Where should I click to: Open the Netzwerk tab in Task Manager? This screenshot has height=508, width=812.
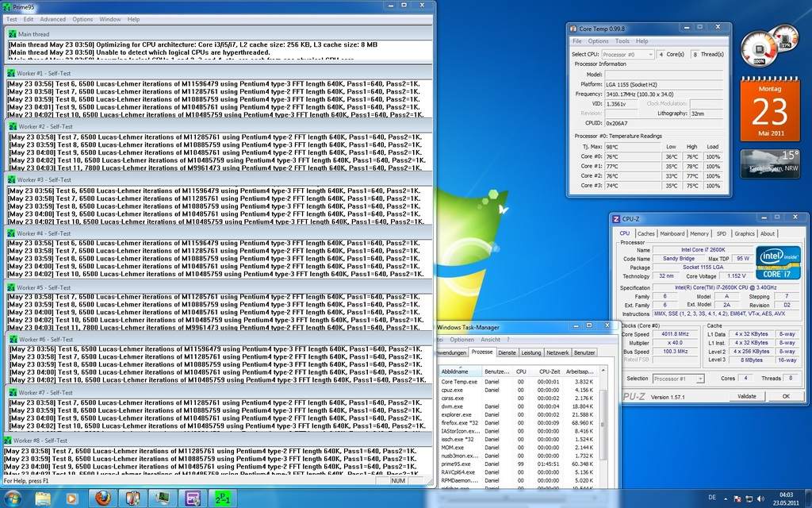[x=557, y=352]
